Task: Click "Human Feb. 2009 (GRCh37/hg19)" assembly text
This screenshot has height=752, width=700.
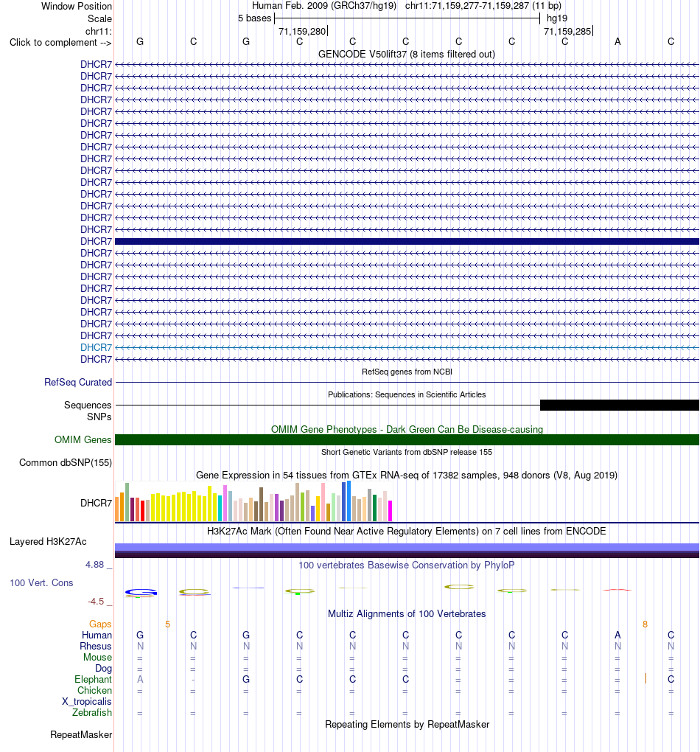Action: [324, 6]
